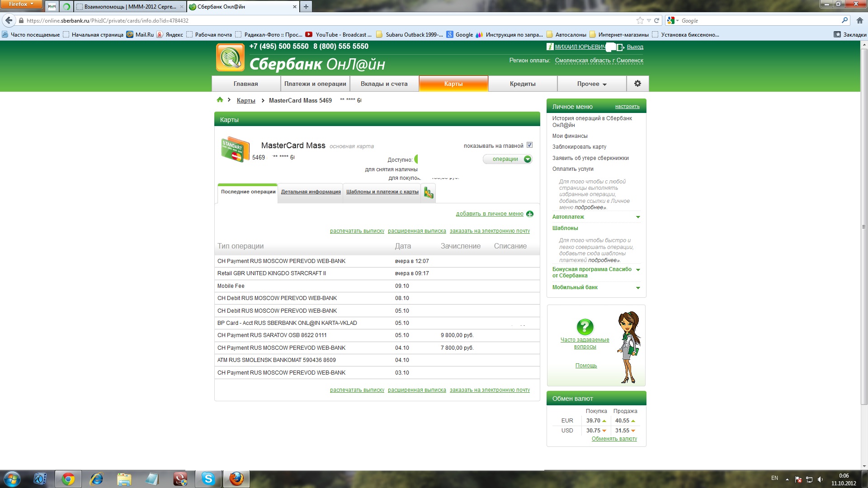Viewport: 868px width, 488px height.
Task: Close the Сбербанк ОнЛ@йн browser tab
Action: 295,7
